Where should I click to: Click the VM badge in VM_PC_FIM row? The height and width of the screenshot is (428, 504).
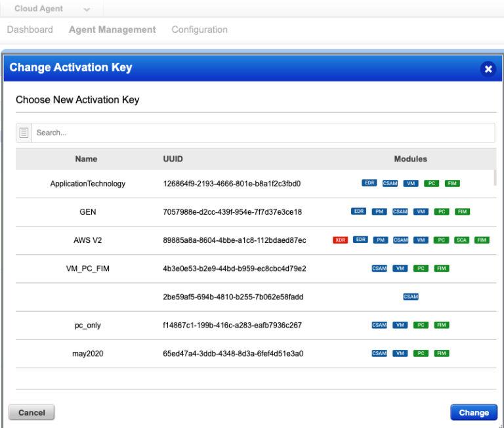click(400, 268)
